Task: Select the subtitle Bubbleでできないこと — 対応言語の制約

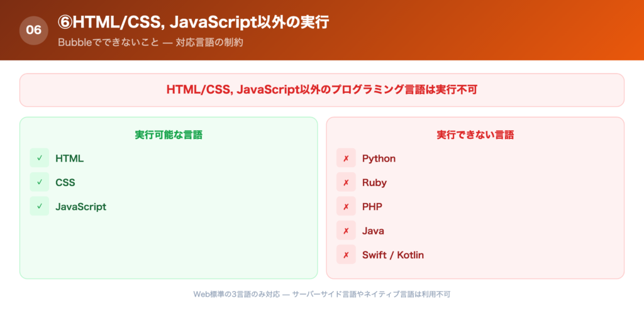Action: pyautogui.click(x=150, y=42)
